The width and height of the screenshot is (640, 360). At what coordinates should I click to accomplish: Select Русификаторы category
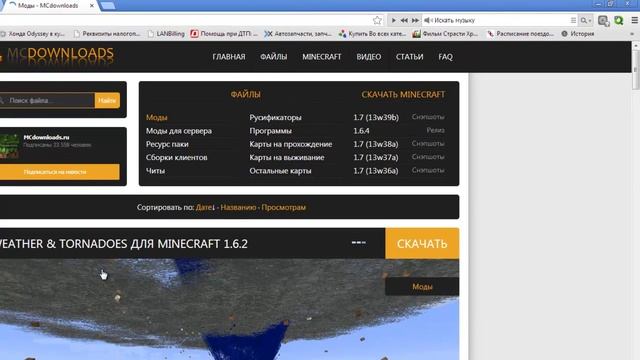tap(275, 118)
